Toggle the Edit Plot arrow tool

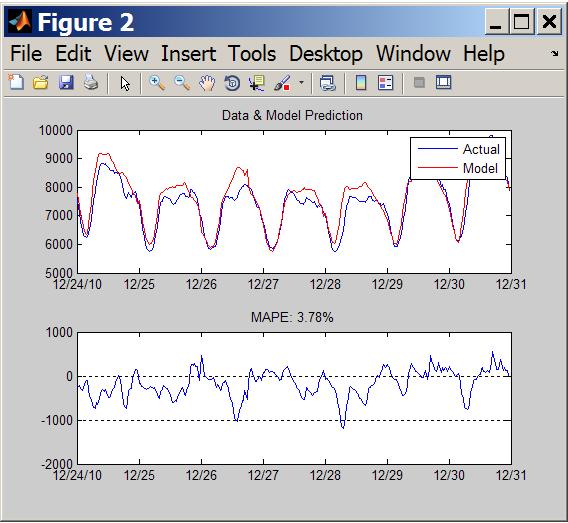click(x=125, y=83)
